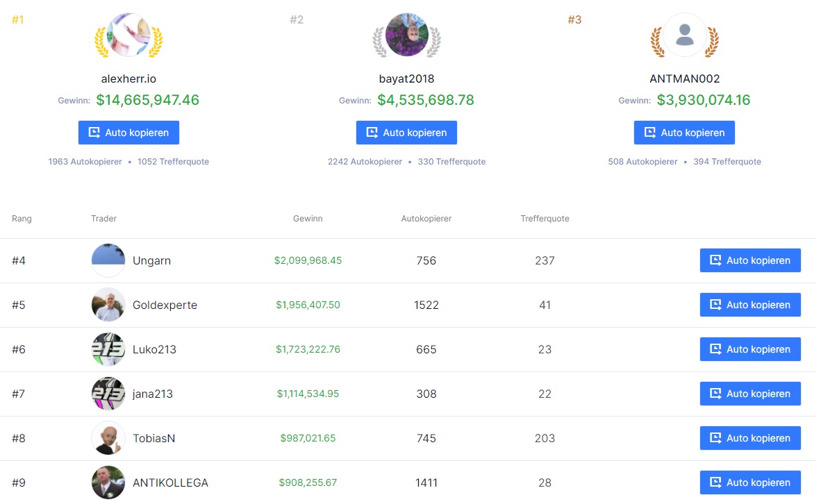
Task: Click Auto kopieren button under alexherr.io
Action: [x=128, y=133]
